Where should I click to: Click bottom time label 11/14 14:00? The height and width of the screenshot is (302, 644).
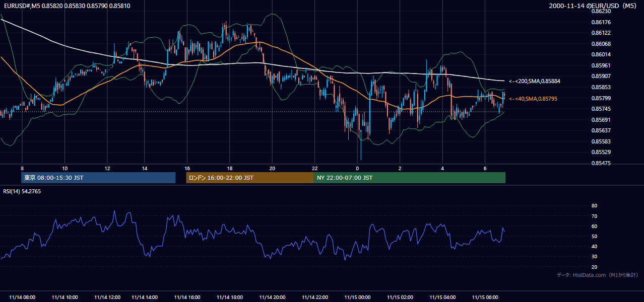point(145,297)
